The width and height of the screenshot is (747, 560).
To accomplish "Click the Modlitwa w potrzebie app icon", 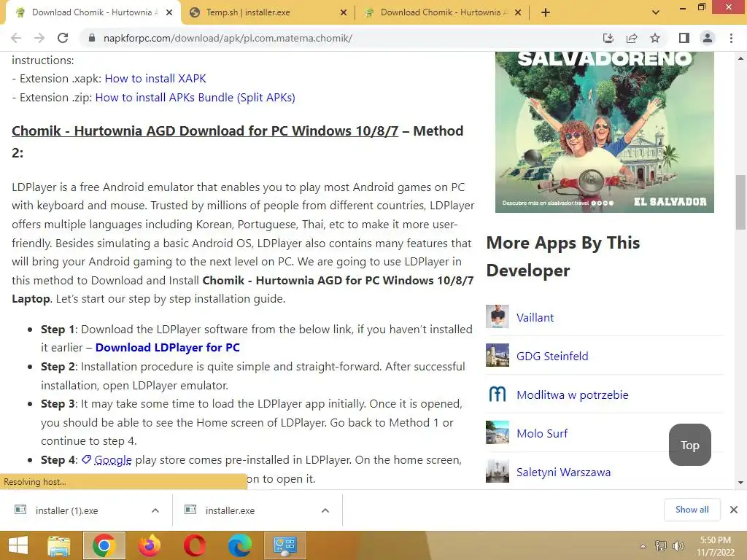I will [x=498, y=394].
